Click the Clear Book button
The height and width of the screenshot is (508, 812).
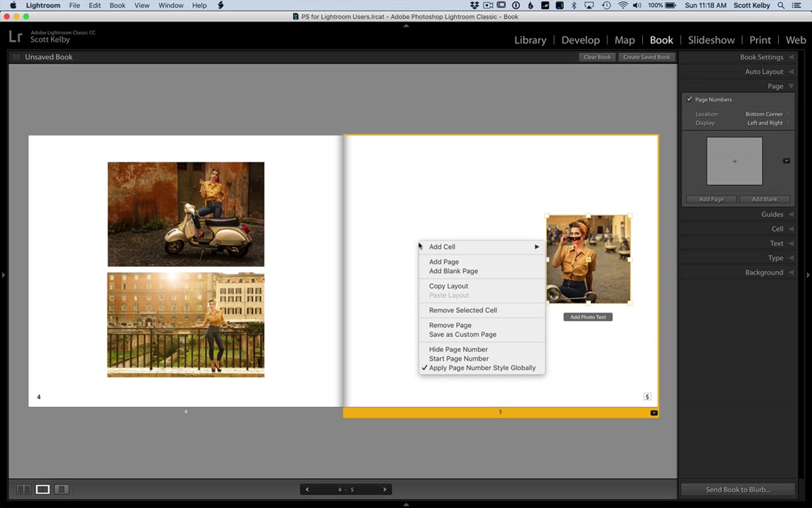[597, 57]
